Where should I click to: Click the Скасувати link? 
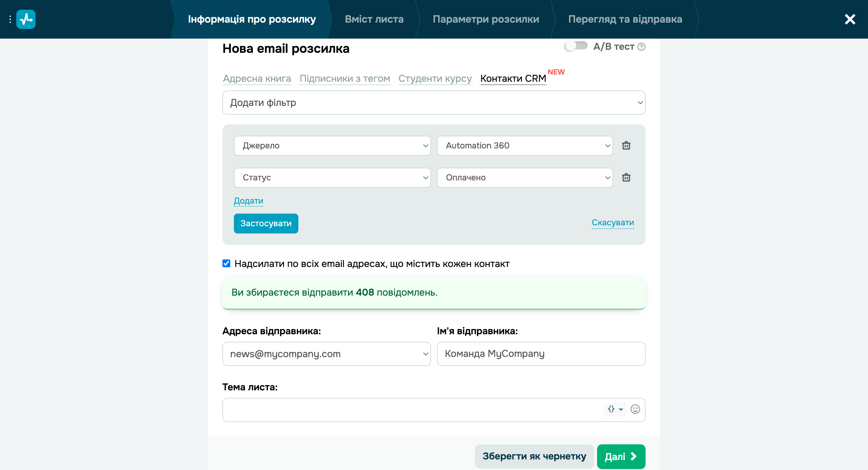pyautogui.click(x=613, y=222)
